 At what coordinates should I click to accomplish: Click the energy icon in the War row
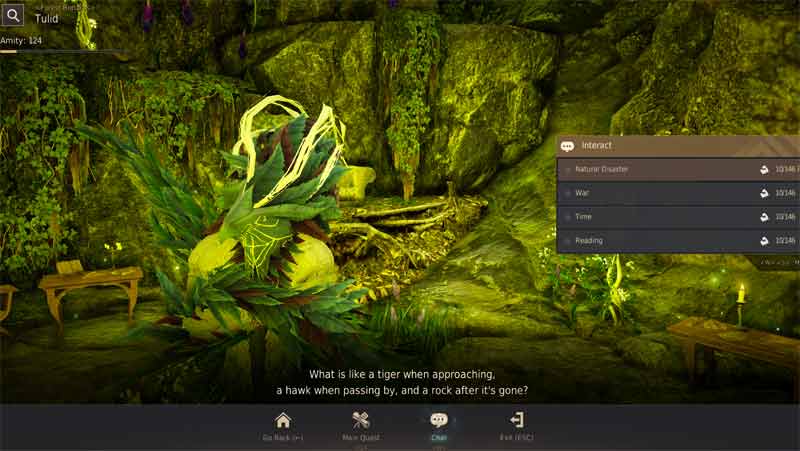[764, 193]
